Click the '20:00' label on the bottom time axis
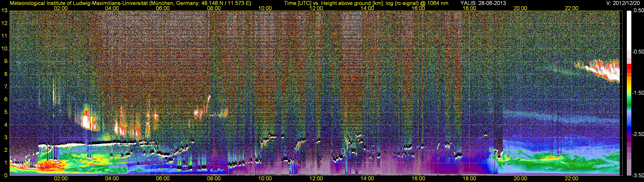 coord(521,179)
